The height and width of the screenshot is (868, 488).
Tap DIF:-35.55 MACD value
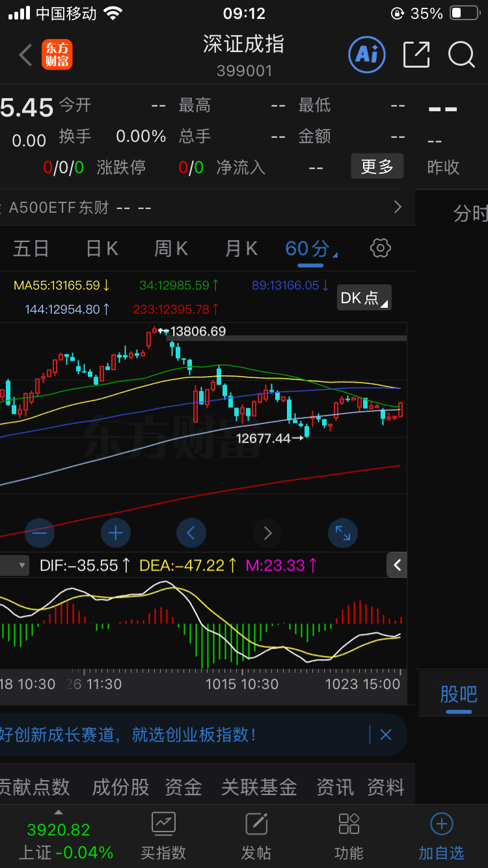coord(85,565)
